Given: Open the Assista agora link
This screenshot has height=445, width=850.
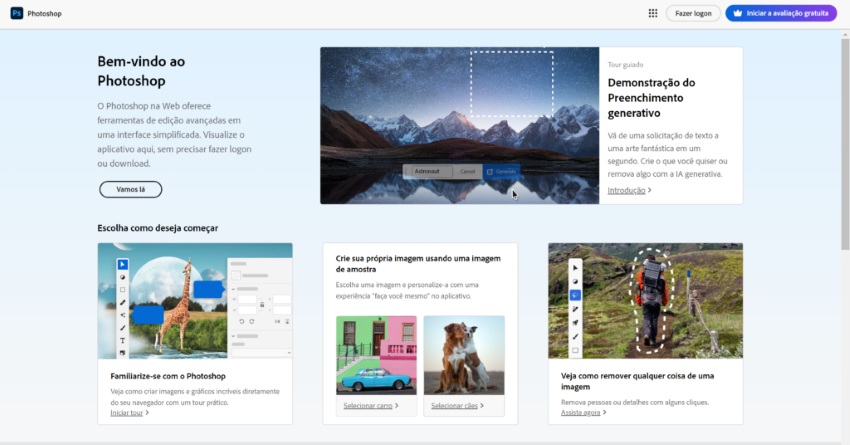Looking at the screenshot, I should click(x=583, y=412).
